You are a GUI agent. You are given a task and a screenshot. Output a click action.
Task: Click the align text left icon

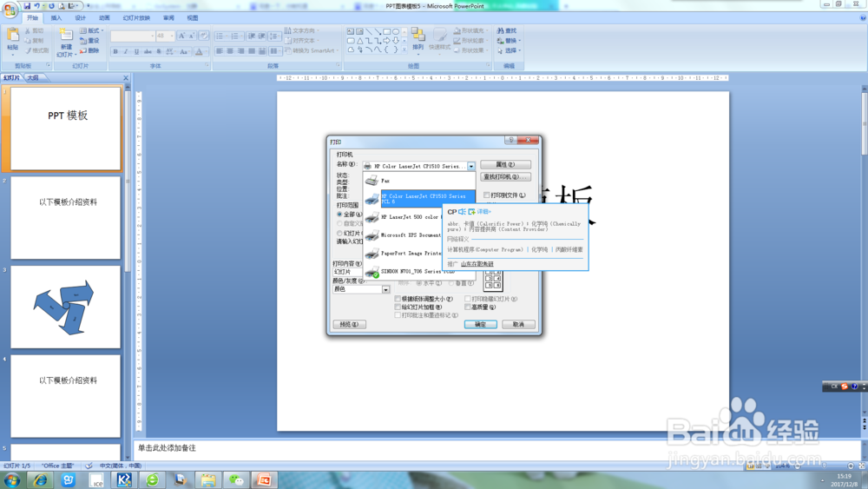[220, 51]
